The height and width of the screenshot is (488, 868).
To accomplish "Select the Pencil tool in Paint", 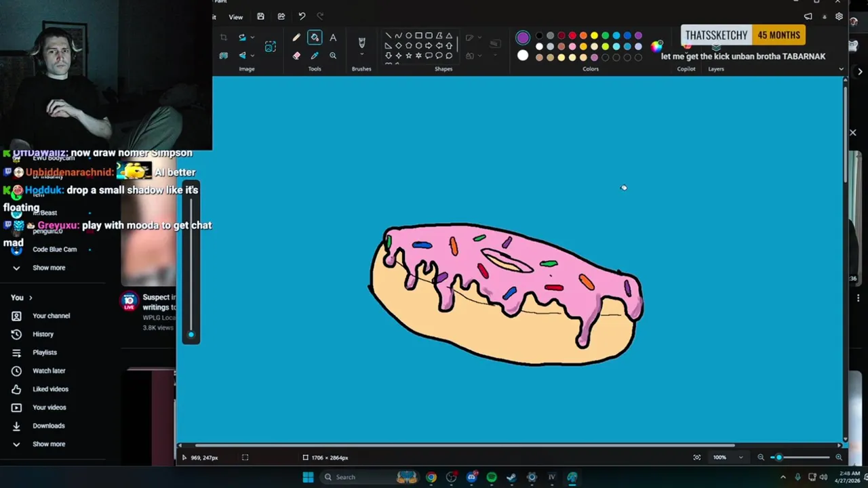I will [x=296, y=37].
